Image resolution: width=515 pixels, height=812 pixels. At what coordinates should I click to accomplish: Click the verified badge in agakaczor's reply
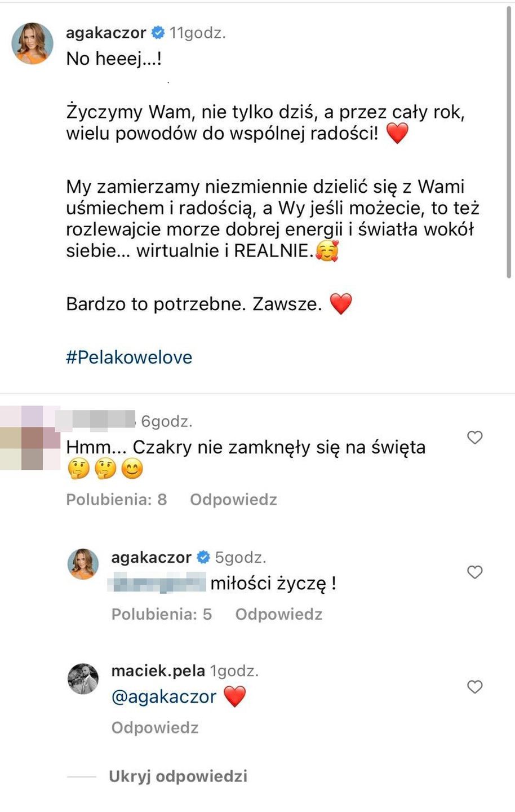tap(203, 558)
